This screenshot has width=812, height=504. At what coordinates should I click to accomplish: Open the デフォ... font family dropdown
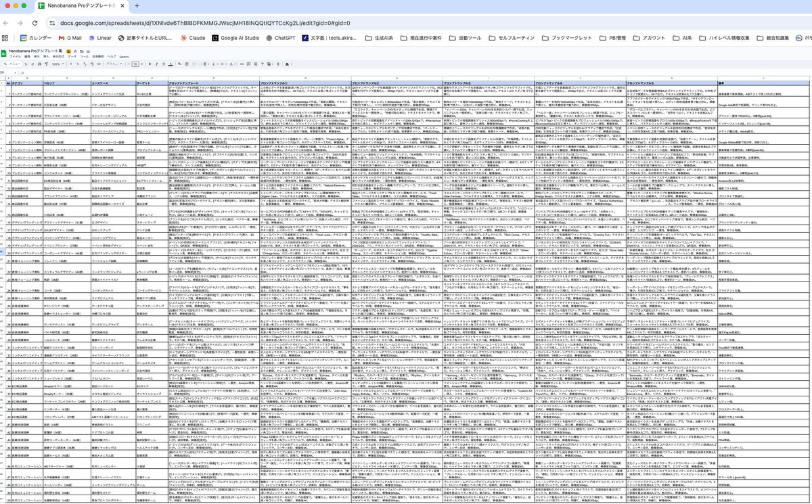[x=114, y=64]
